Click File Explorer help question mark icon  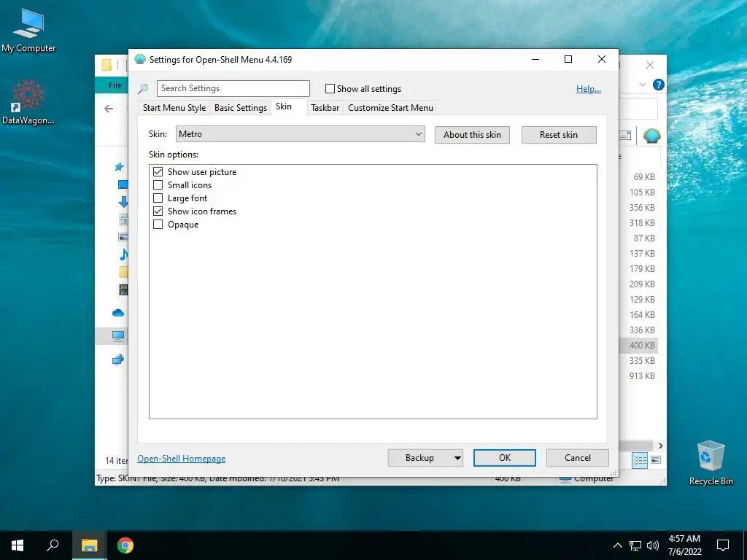click(659, 85)
